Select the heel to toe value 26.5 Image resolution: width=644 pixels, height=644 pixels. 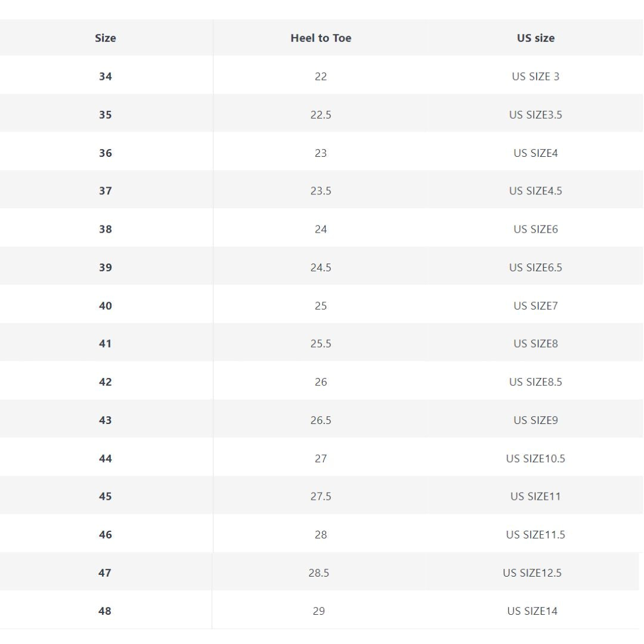321,420
